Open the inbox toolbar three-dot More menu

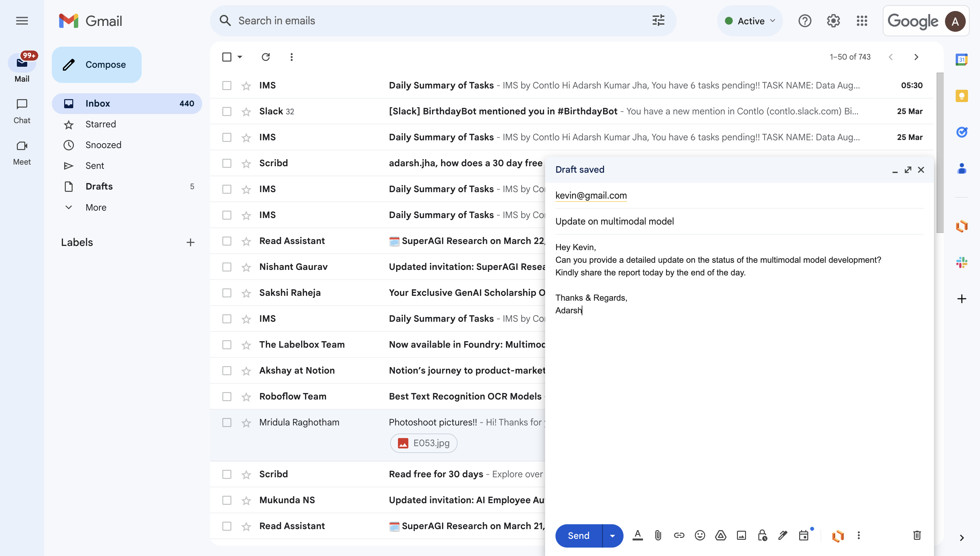coord(291,57)
